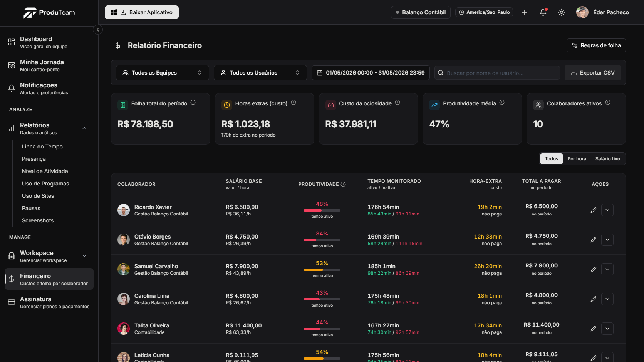Viewport: 644px width, 362px height.
Task: Open Nível de Atividade report
Action: (45, 171)
